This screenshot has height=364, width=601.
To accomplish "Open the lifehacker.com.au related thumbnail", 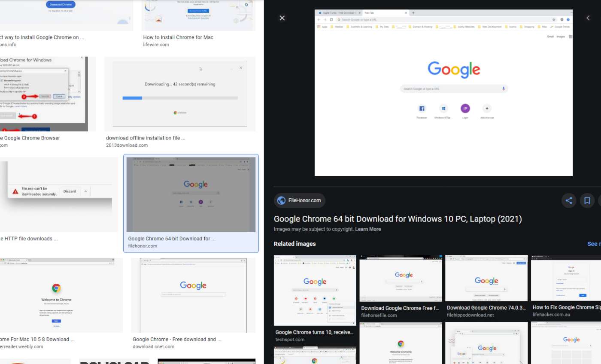I will click(566, 278).
